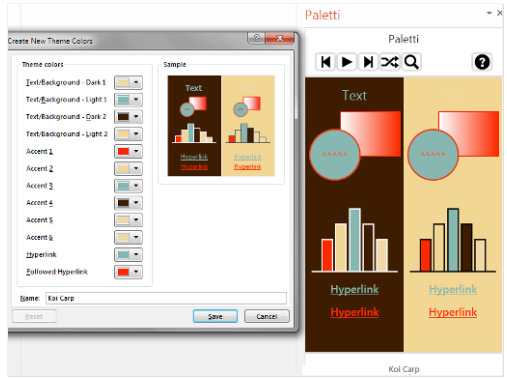507x378 pixels.
Task: Click the Cancel button
Action: click(267, 316)
